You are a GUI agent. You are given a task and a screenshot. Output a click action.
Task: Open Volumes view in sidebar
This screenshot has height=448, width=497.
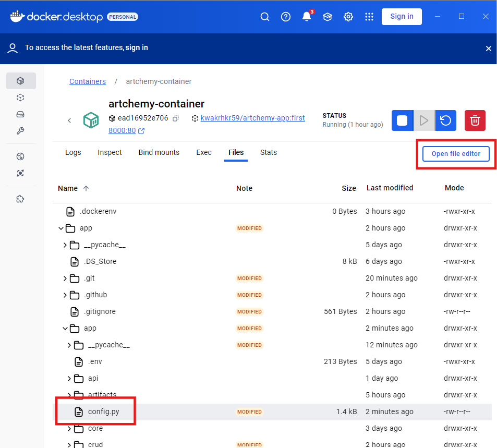click(21, 114)
